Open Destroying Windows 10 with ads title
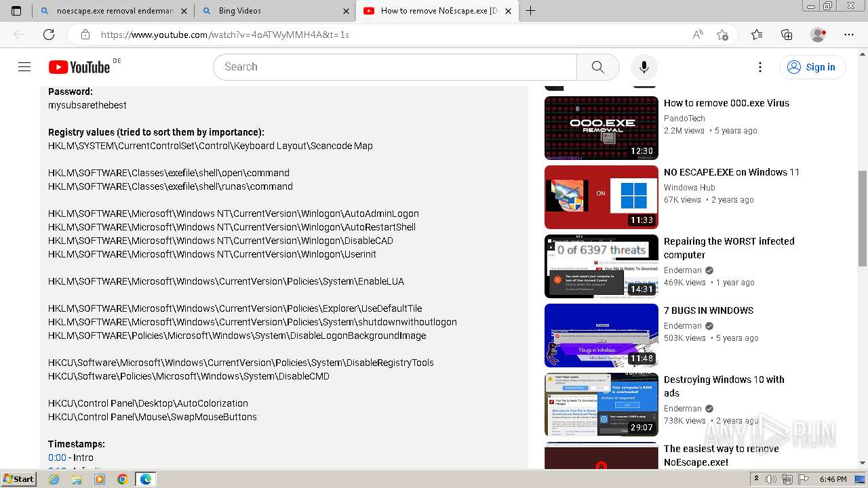Image resolution: width=868 pixels, height=488 pixels. 724,386
